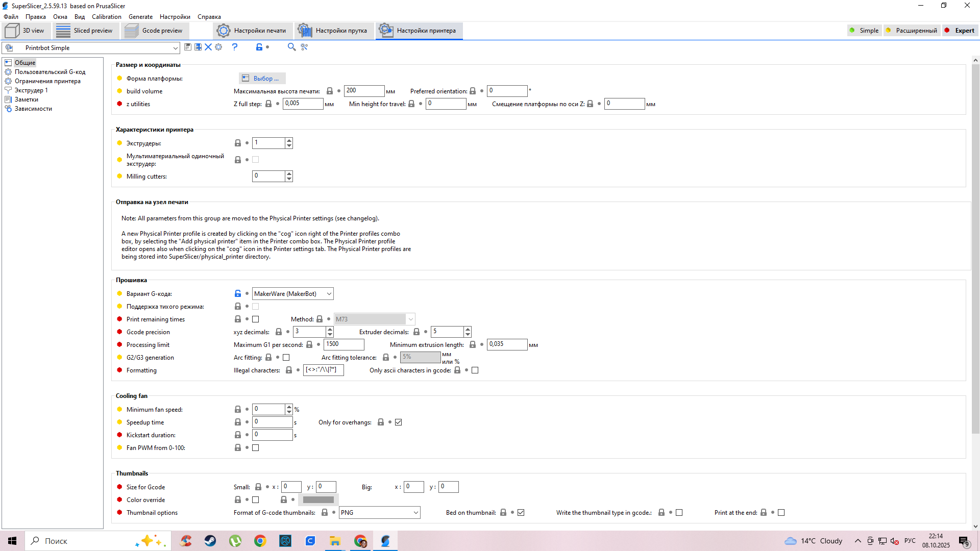This screenshot has width=980, height=551.
Task: Switch to the Sliced preview tab
Action: click(x=85, y=31)
